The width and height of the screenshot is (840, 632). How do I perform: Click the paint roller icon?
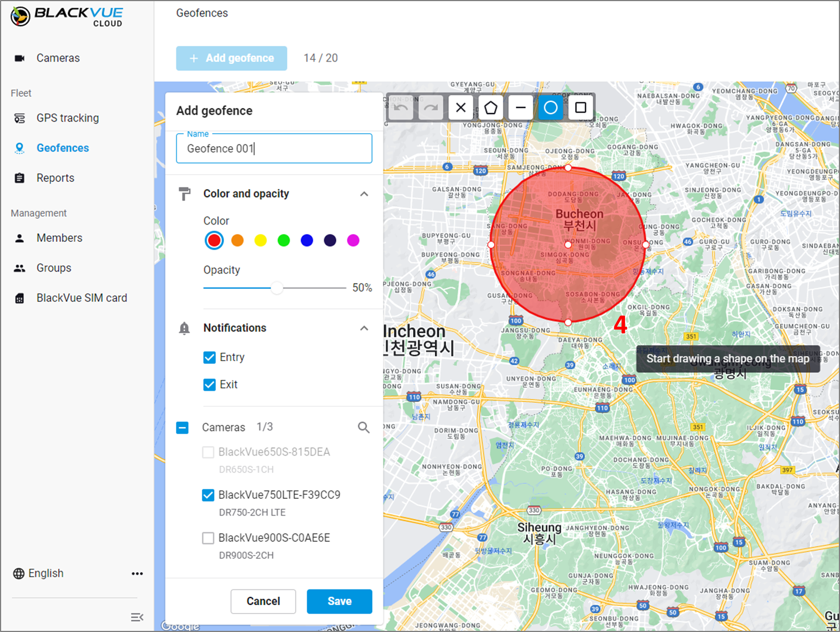tap(185, 194)
